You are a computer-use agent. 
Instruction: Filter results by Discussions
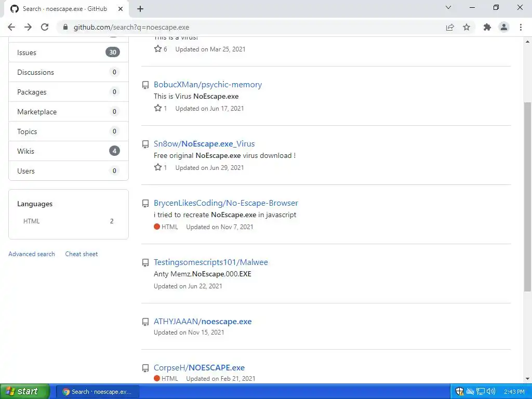click(x=69, y=72)
